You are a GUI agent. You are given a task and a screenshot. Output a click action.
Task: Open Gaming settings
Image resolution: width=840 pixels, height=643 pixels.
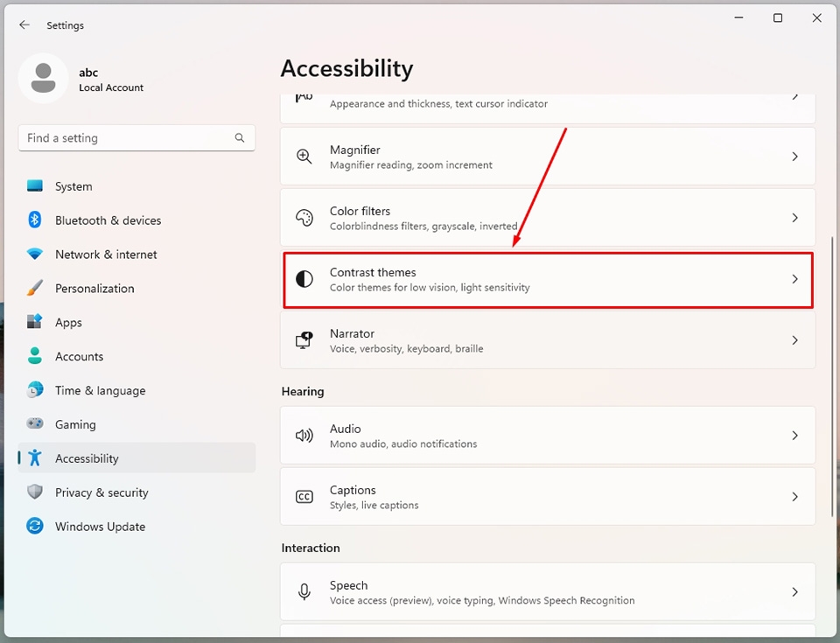136,424
